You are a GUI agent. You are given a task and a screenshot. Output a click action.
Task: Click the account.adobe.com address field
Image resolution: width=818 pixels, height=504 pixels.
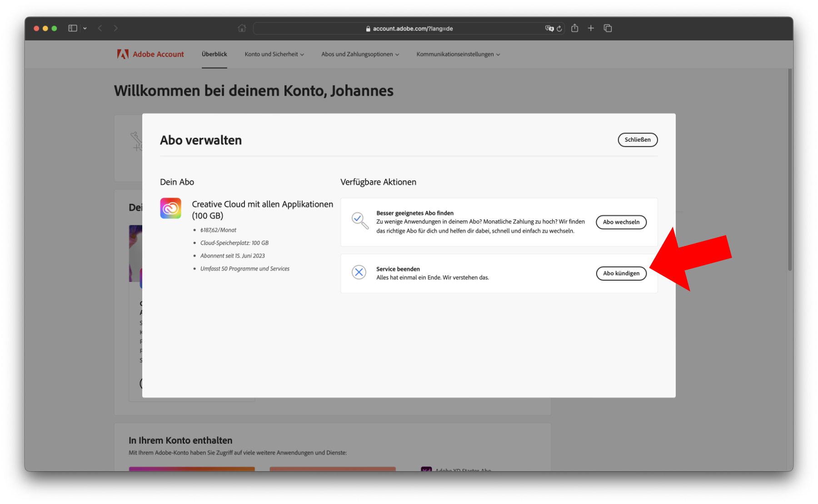coord(409,29)
